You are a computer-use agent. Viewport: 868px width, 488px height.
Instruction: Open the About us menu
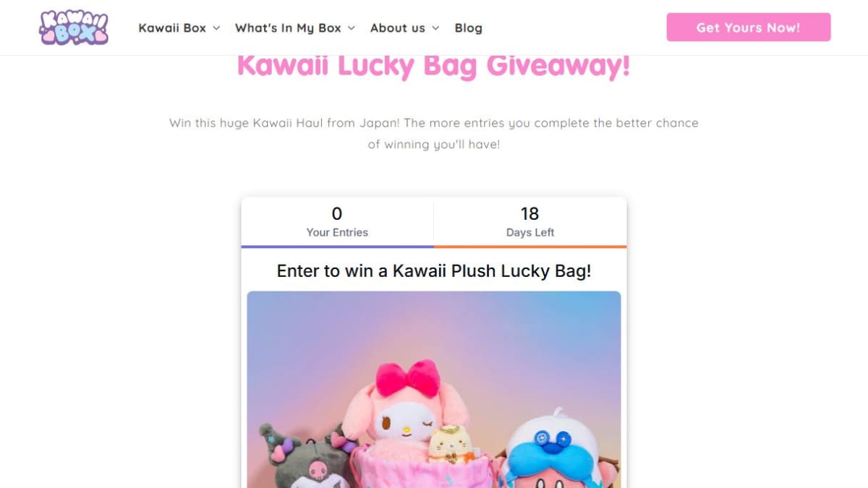click(x=398, y=28)
